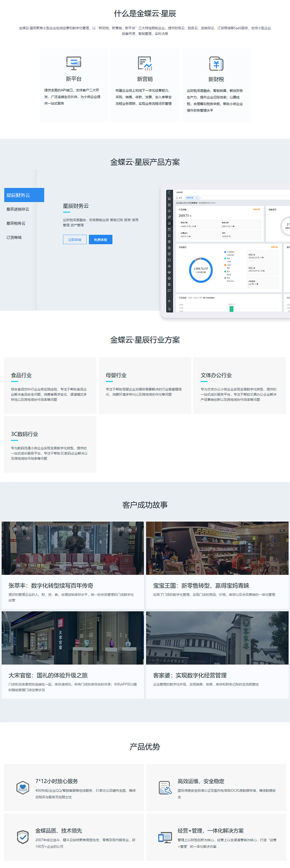Click the 免费体验 button
This screenshot has width=290, height=868.
point(100,240)
